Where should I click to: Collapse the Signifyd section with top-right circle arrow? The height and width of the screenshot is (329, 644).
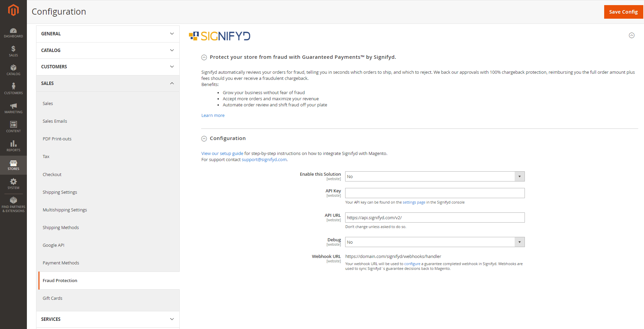click(x=631, y=35)
